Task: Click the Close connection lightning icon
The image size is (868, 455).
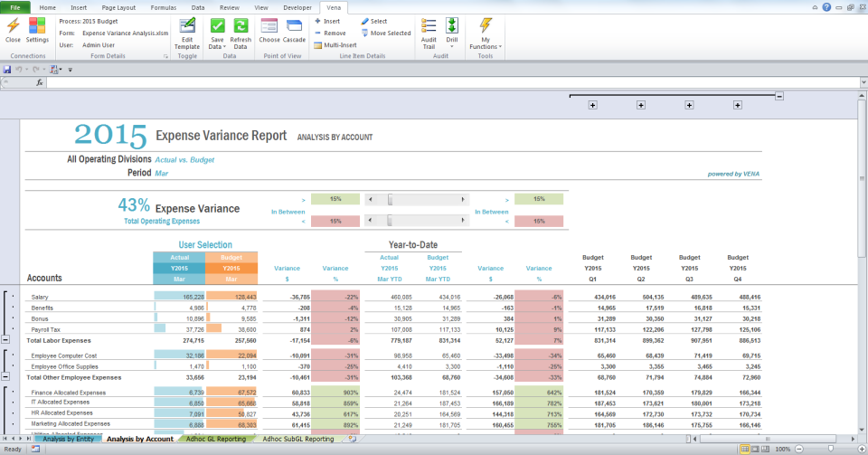Action: click(13, 25)
